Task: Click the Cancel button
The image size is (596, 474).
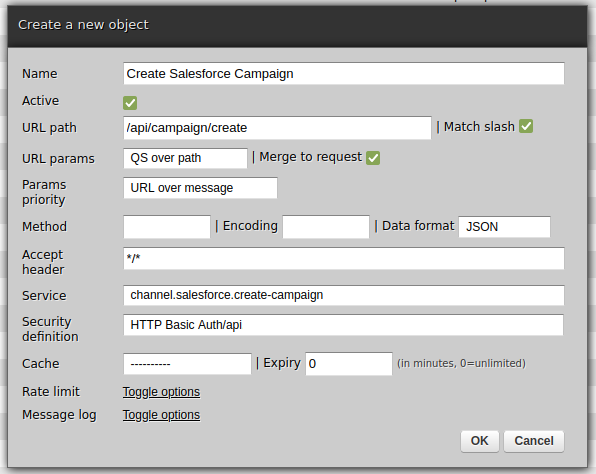Action: (534, 441)
